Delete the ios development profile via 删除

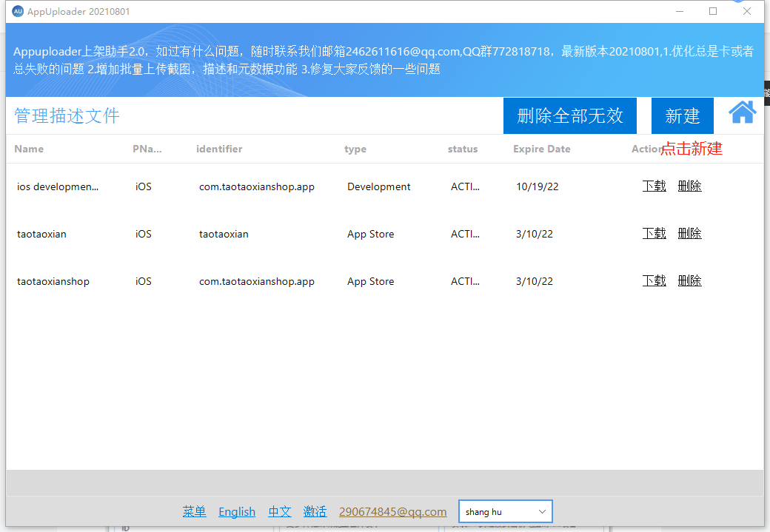tap(689, 186)
